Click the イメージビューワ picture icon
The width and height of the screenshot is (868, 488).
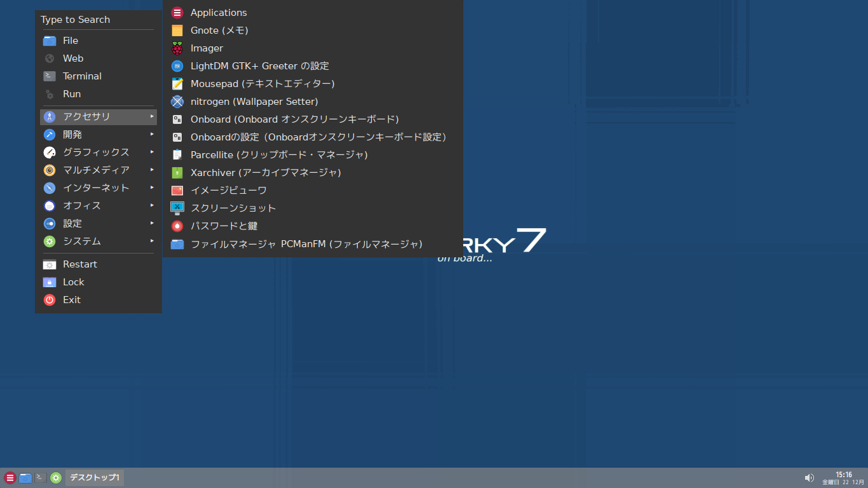pos(177,191)
